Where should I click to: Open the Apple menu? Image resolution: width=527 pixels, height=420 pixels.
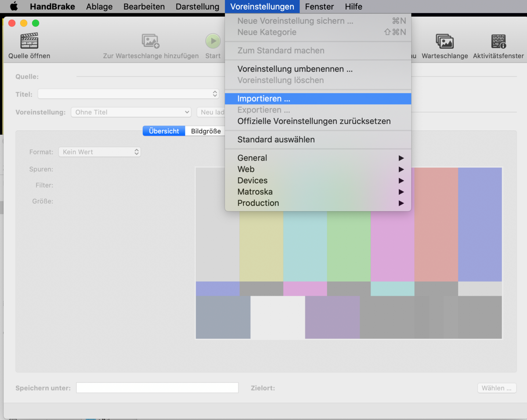pyautogui.click(x=14, y=7)
